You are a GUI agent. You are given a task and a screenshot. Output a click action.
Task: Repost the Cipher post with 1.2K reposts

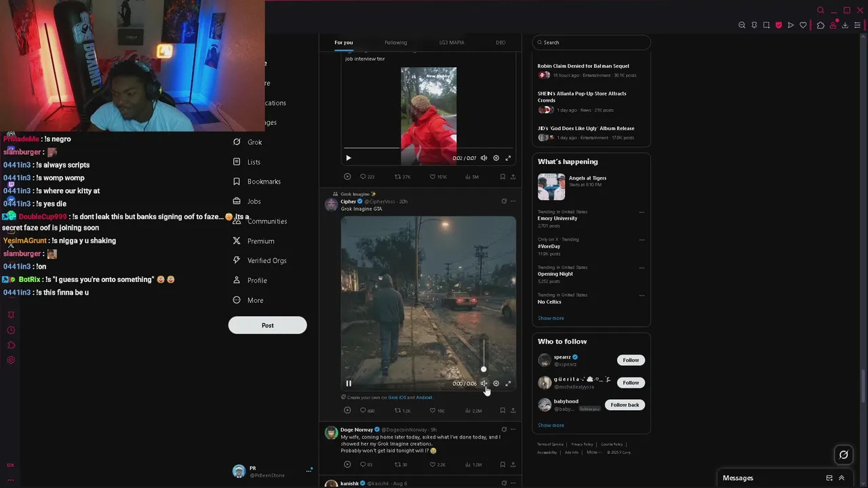pyautogui.click(x=403, y=411)
